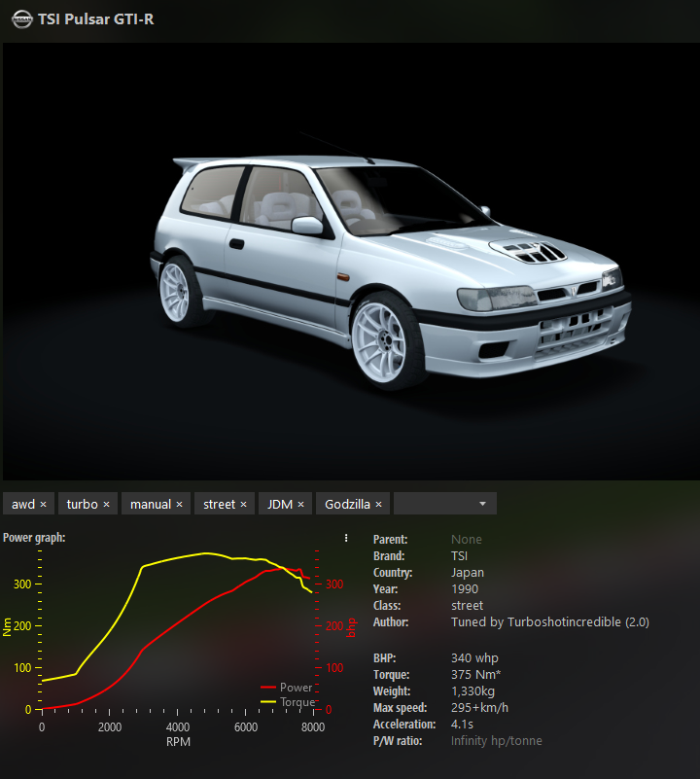Remove the awd tag
This screenshot has height=779, width=700.
43,505
